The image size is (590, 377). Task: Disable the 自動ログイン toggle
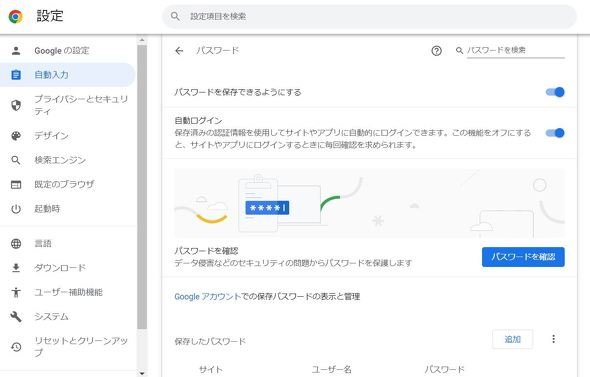555,133
